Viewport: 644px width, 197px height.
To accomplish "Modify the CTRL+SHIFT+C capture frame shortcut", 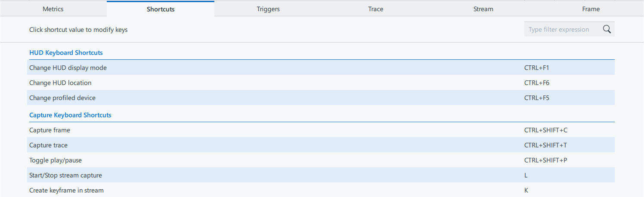I will [x=545, y=130].
